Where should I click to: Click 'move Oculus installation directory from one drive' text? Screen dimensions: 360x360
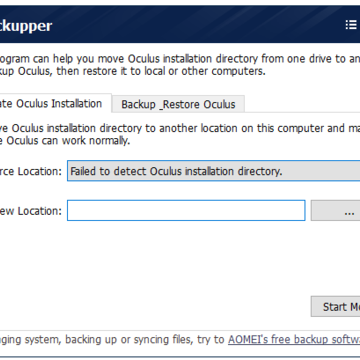[x=214, y=59]
